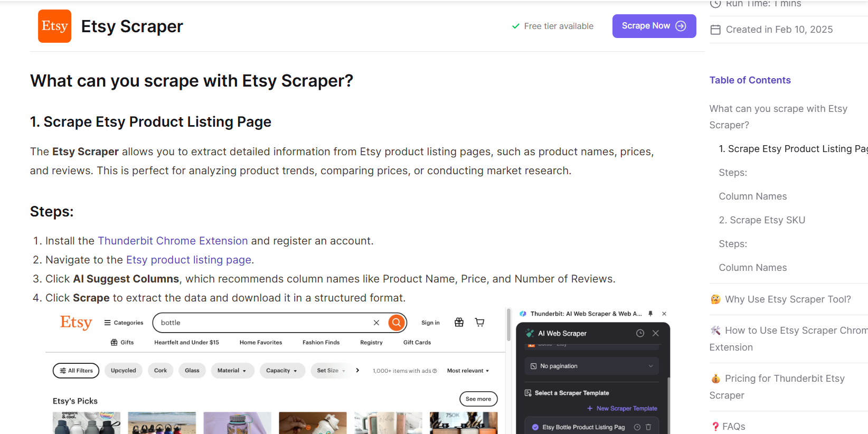This screenshot has height=434, width=868.
Task: Delete the Etsy Bottle template with trash icon
Action: pyautogui.click(x=648, y=427)
